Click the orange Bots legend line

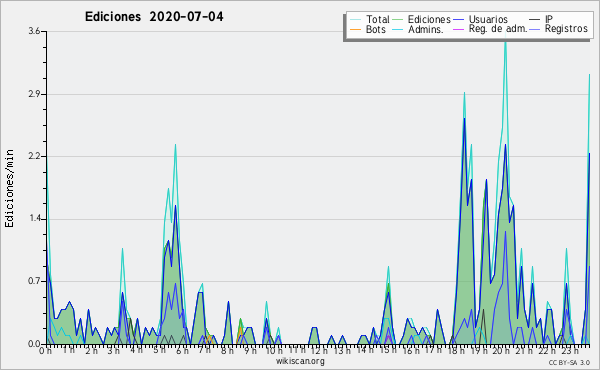pyautogui.click(x=355, y=29)
